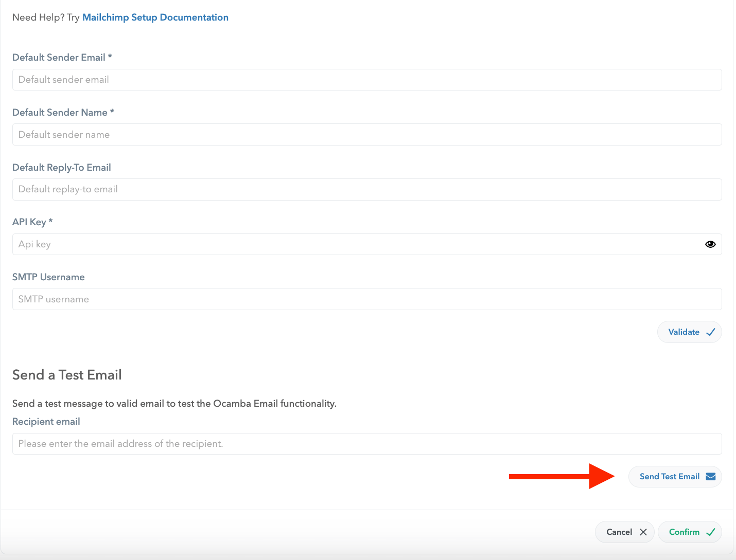The width and height of the screenshot is (736, 560).
Task: Click the 'Default Sender Email *' label
Action: click(x=62, y=58)
